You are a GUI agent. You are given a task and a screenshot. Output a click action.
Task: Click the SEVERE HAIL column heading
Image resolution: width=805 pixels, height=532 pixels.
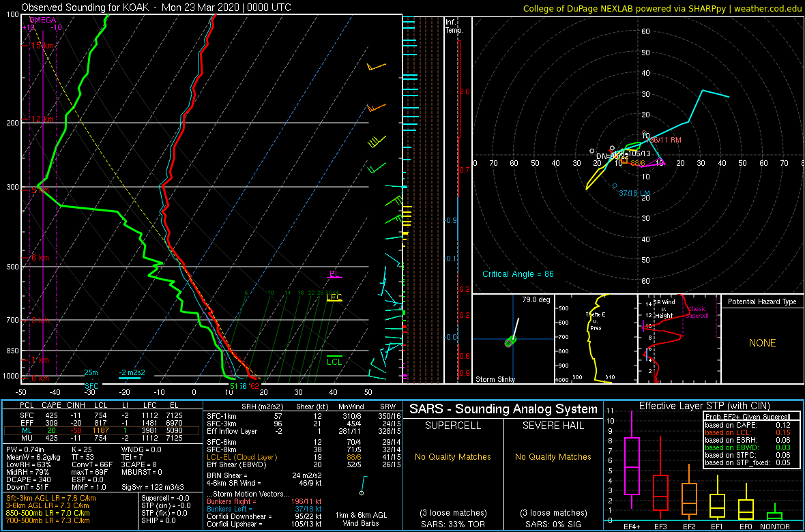[x=553, y=426]
